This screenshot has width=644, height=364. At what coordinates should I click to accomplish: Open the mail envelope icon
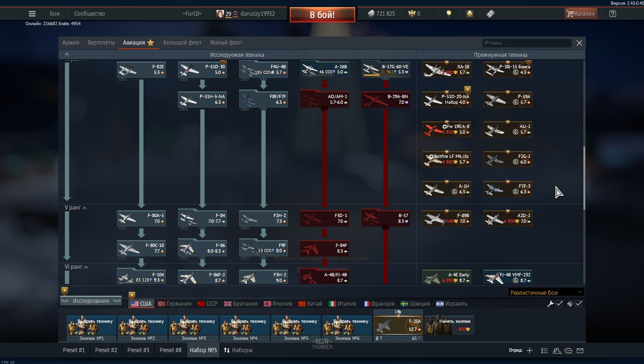coord(580,351)
